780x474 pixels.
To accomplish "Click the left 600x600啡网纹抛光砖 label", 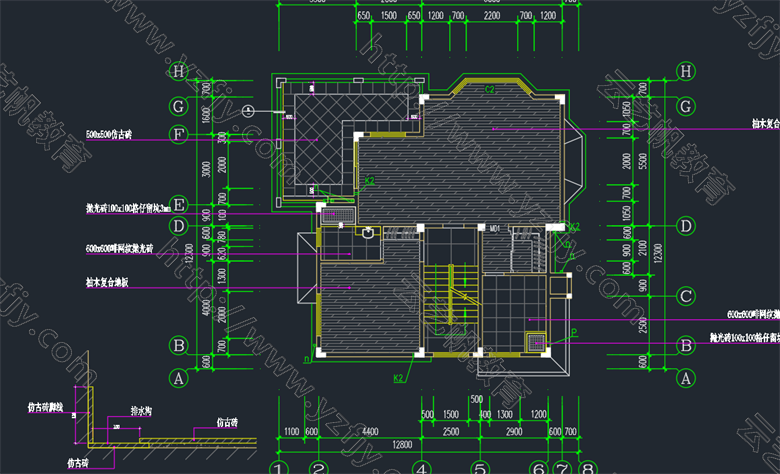I will [119, 248].
